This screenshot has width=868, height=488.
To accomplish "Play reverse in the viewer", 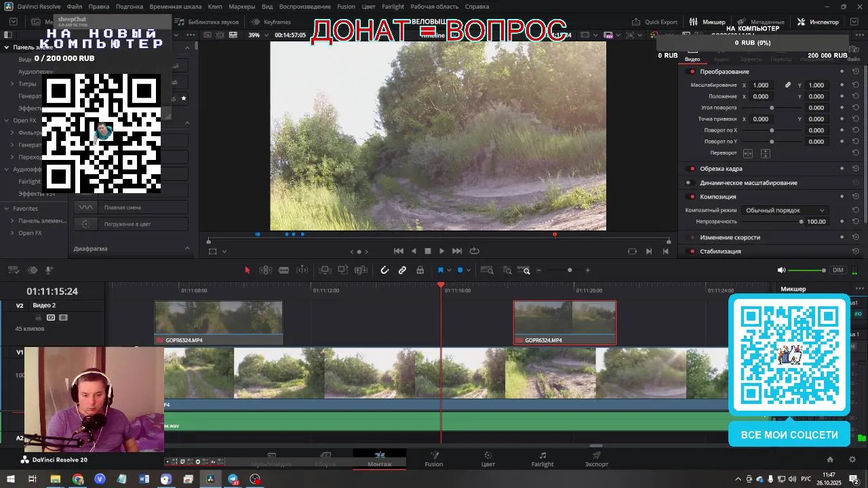I will pos(414,251).
